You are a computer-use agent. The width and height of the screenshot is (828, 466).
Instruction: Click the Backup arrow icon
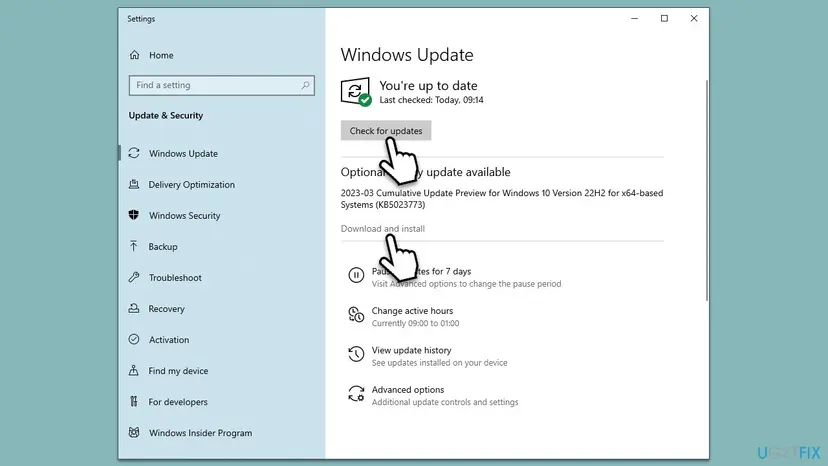click(134, 246)
